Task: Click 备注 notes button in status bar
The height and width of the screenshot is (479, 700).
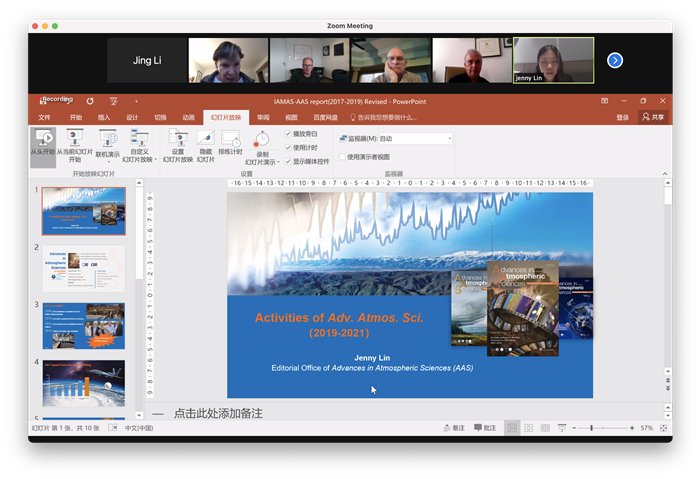Action: point(453,428)
